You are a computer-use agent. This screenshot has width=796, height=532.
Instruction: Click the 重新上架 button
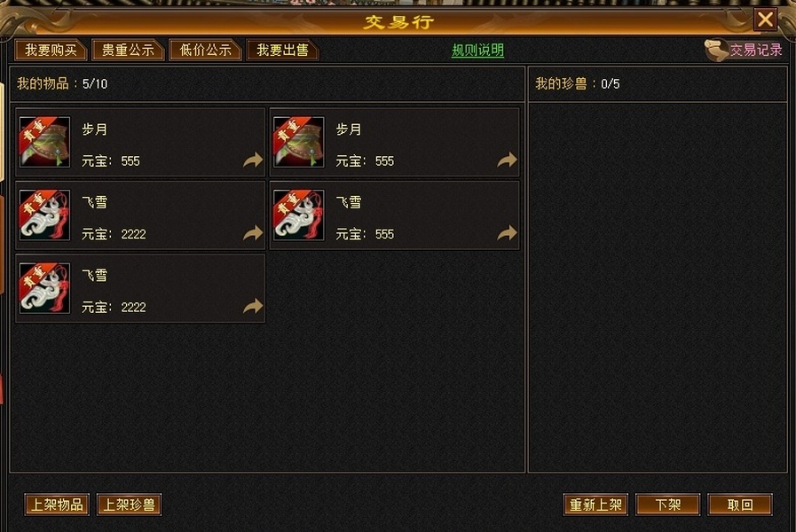[595, 505]
